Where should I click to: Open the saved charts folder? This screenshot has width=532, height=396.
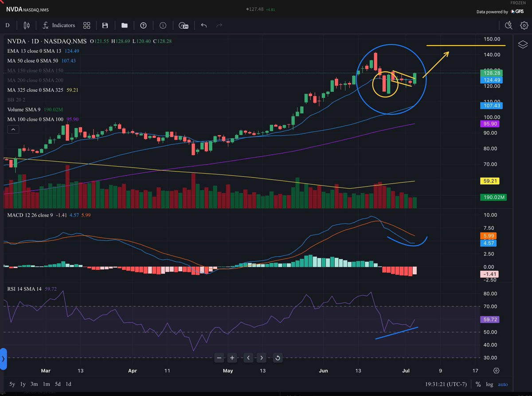(x=124, y=26)
